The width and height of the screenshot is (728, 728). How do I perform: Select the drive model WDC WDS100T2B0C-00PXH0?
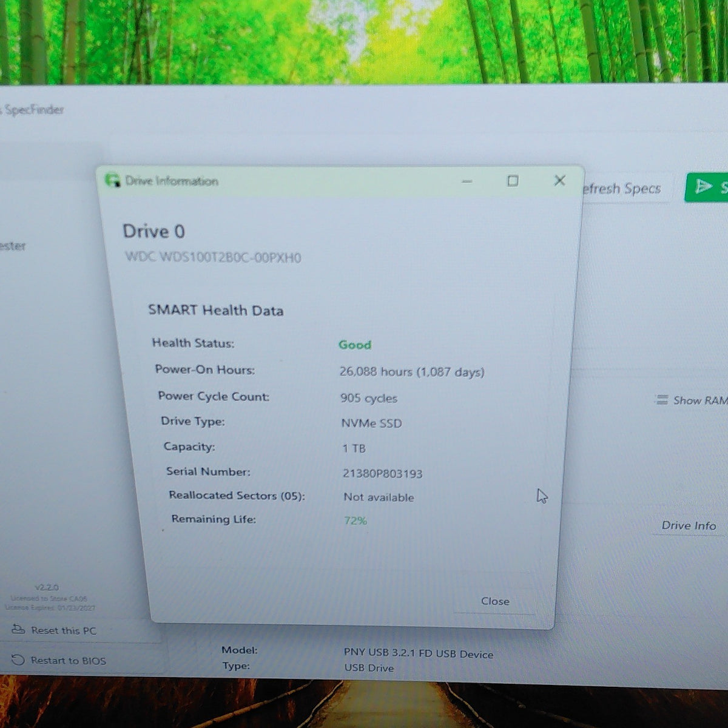coord(213,257)
